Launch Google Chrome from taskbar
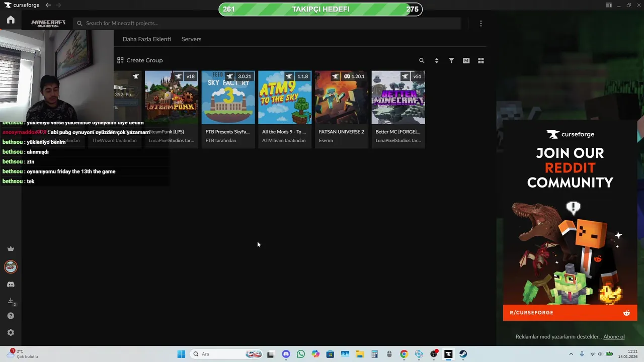Image resolution: width=644 pixels, height=362 pixels. point(404,354)
